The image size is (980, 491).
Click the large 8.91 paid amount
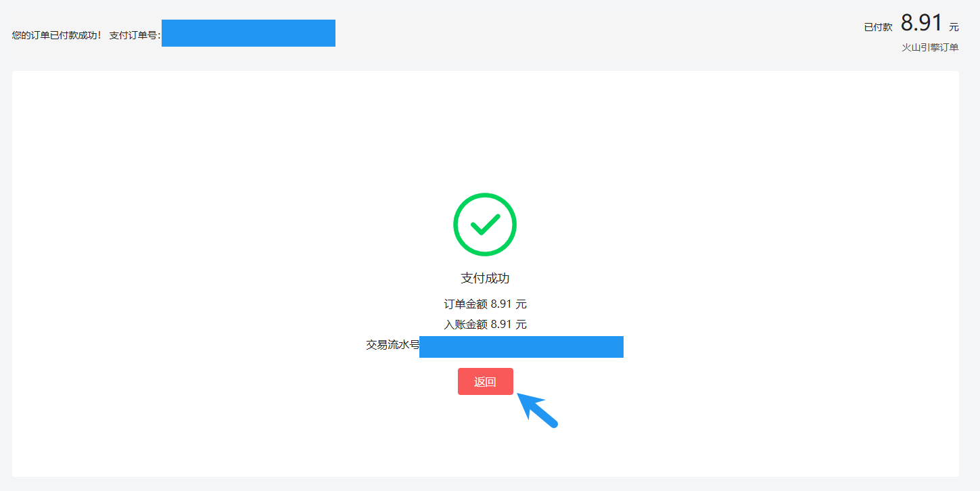921,23
